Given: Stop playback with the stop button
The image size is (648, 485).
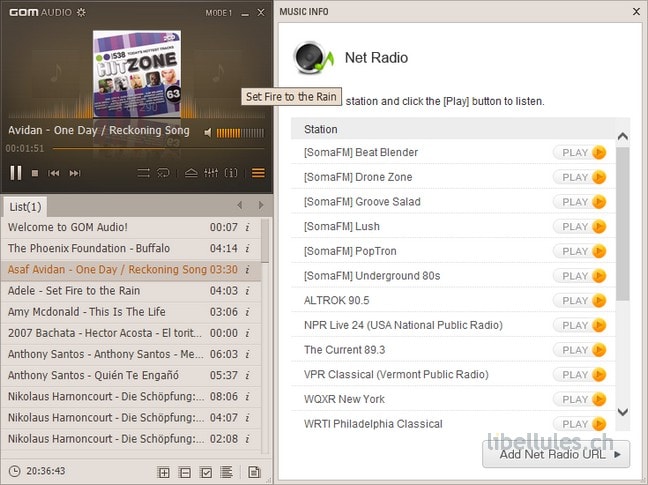Looking at the screenshot, I should pos(35,173).
